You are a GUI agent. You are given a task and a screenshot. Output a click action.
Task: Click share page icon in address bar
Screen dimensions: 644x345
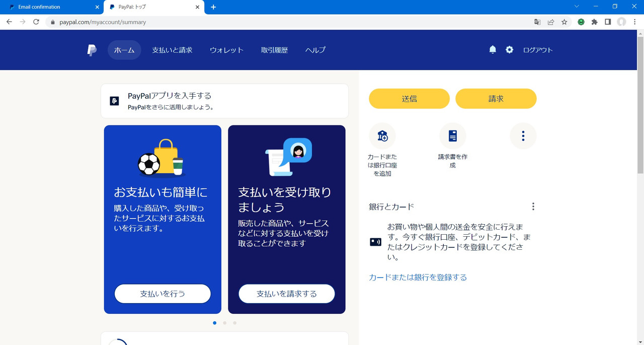551,22
